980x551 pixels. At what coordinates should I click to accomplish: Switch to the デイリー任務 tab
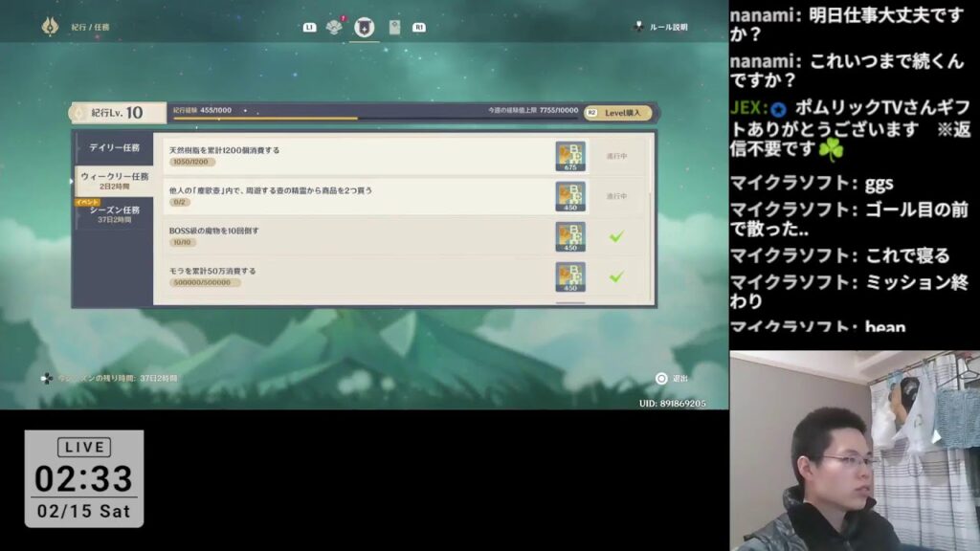pos(114,148)
